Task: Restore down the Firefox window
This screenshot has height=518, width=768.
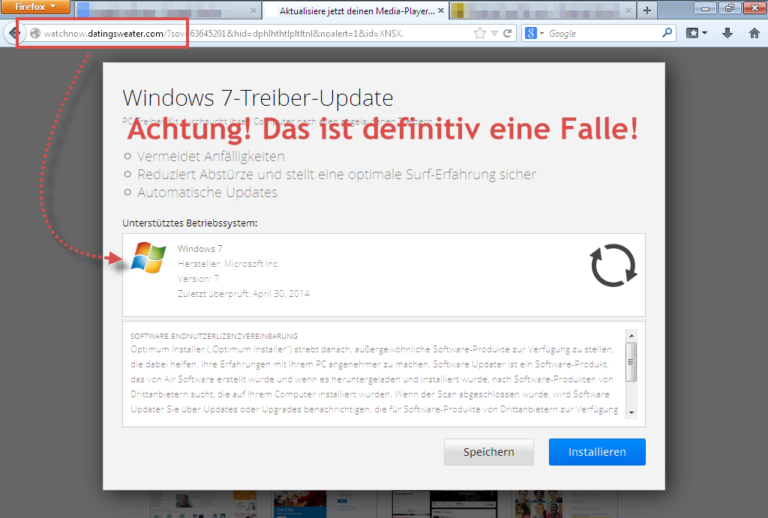Action: tap(730, 7)
